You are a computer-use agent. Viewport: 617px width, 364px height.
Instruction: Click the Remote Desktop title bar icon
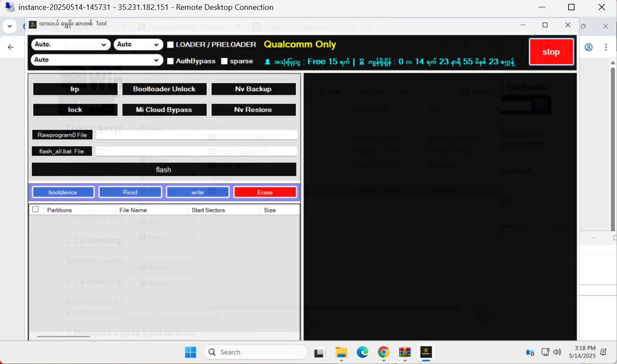(10, 7)
